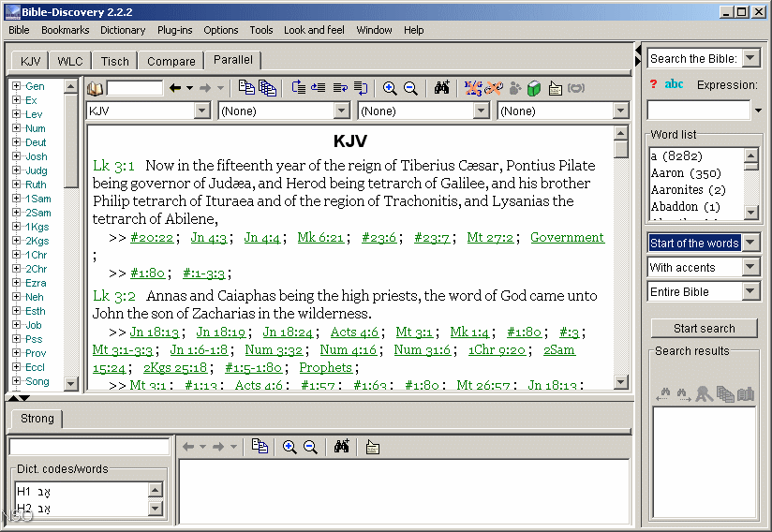Follow the Mk 6:21 cross-reference link
The width and height of the screenshot is (772, 532).
coord(320,238)
